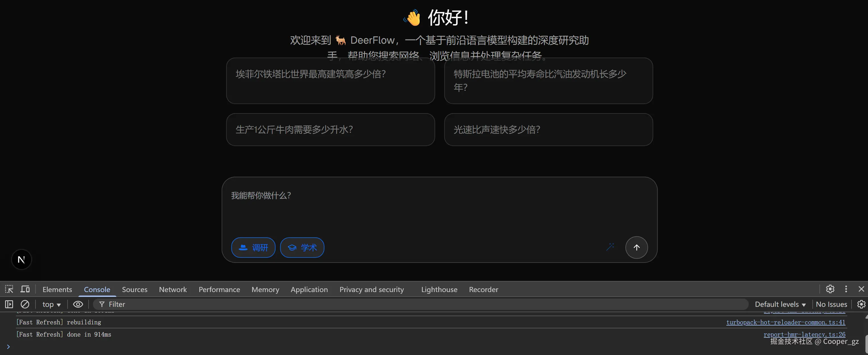Show the console sidebar panel

tap(9, 304)
